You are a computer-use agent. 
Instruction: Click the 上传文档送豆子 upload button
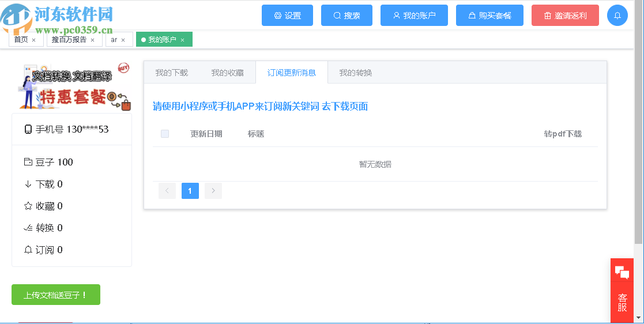56,295
